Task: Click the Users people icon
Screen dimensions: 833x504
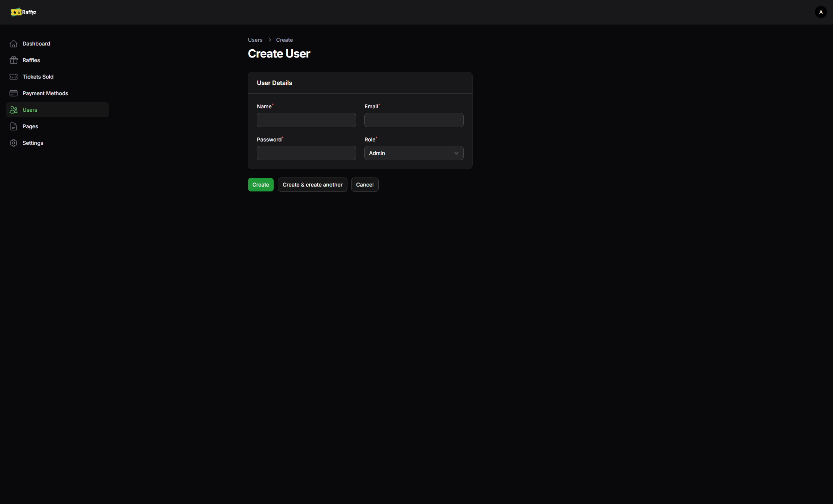Action: (14, 110)
